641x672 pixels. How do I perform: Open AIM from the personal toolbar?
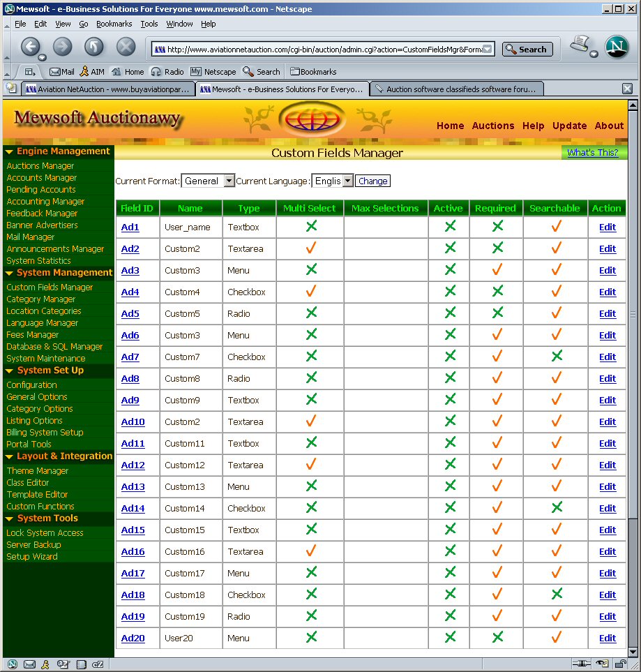(x=92, y=72)
